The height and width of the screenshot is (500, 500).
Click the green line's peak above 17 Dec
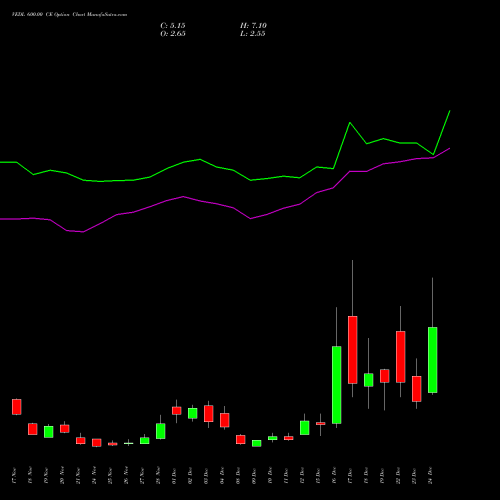(x=350, y=123)
